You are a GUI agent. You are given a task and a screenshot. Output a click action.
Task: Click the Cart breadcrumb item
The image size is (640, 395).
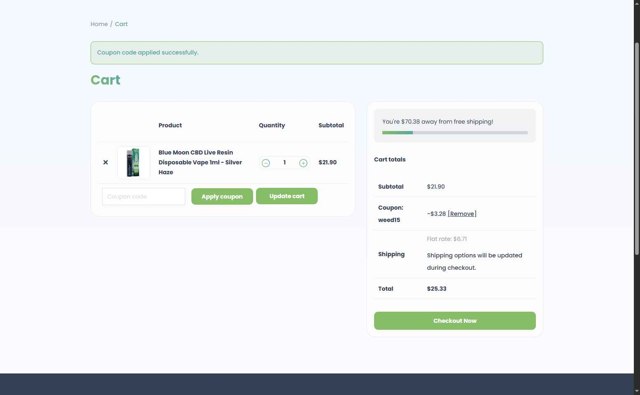(121, 24)
